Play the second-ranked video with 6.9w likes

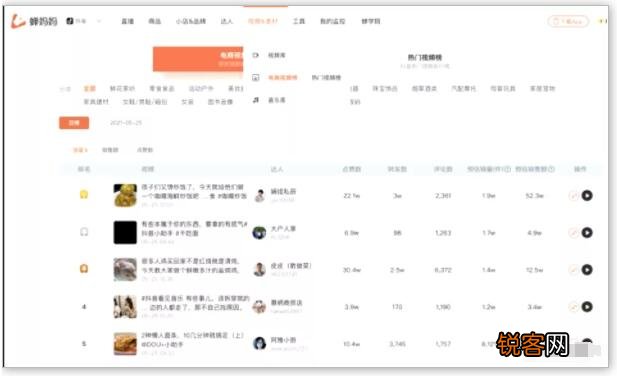(x=587, y=232)
